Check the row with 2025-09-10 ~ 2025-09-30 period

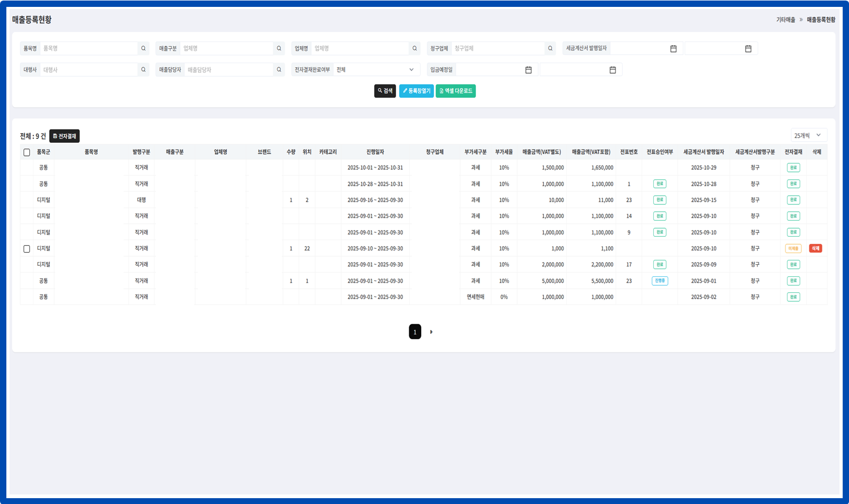click(x=27, y=249)
